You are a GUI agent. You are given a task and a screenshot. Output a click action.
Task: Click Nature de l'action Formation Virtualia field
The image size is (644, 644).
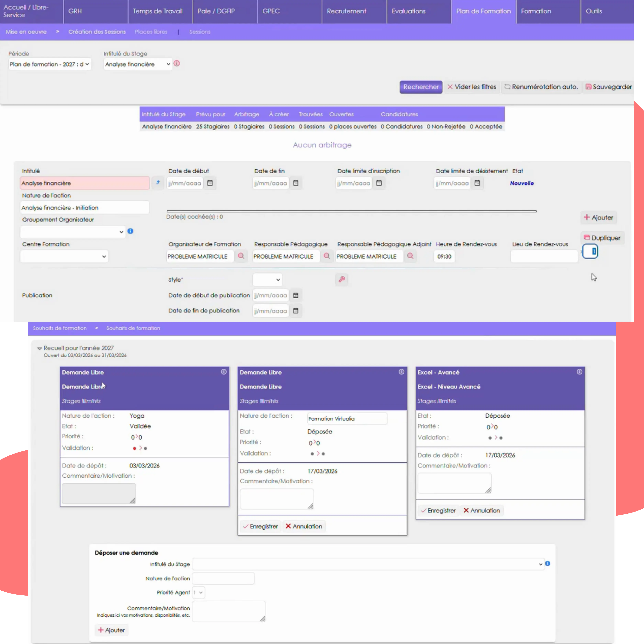[x=347, y=419]
